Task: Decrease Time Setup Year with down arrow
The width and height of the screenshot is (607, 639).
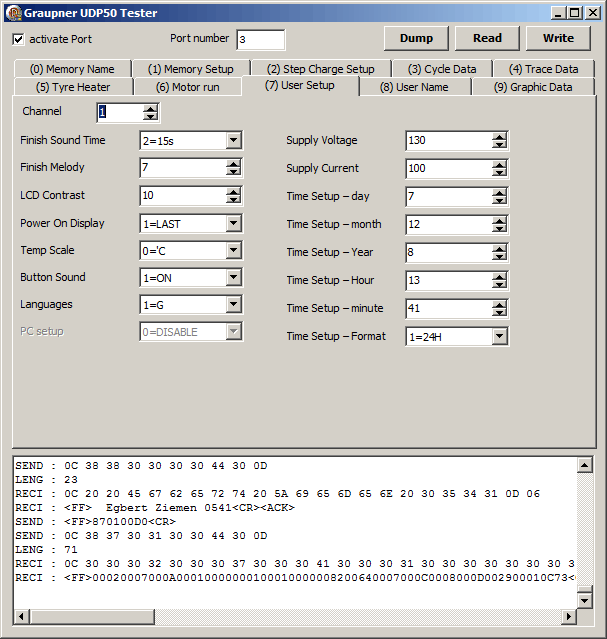Action: click(x=499, y=256)
